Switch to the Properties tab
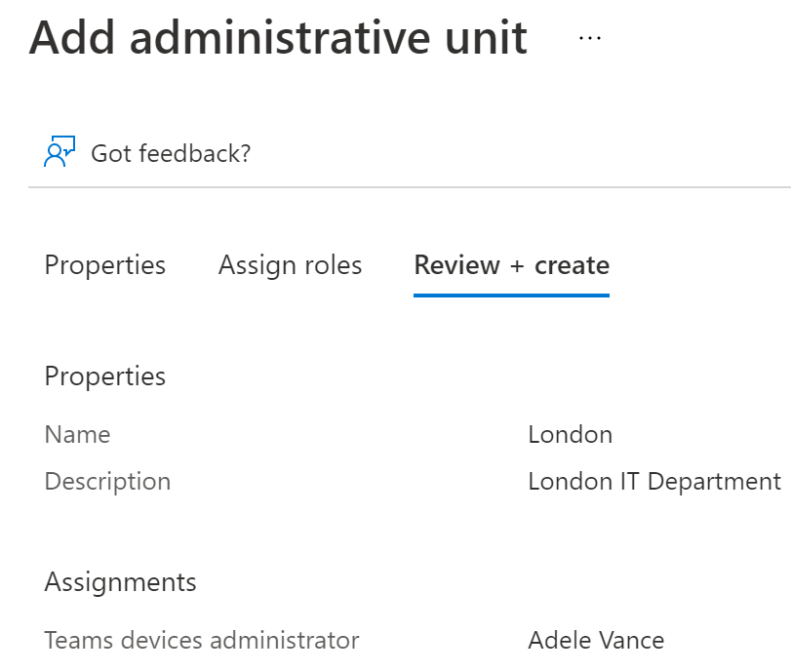The image size is (791, 672). 105,265
